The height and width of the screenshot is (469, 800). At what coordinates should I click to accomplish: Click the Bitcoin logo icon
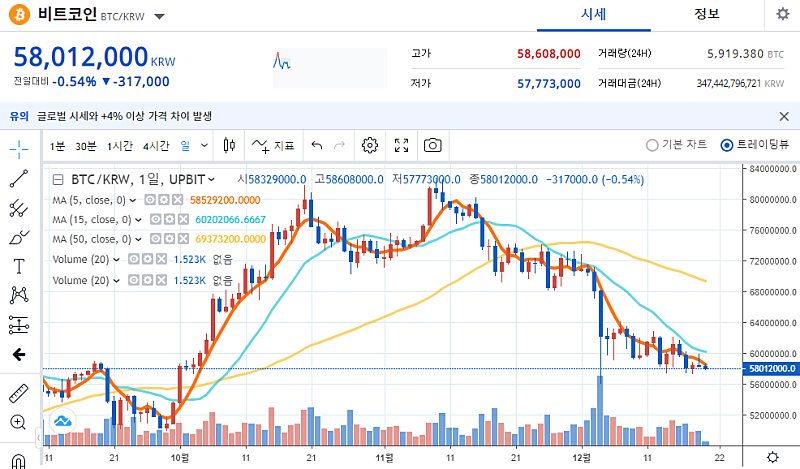tap(19, 14)
